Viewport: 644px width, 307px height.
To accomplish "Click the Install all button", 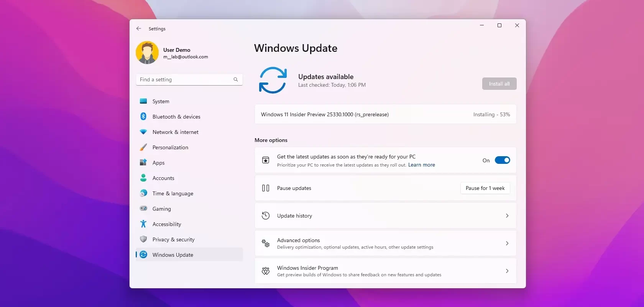I will click(499, 84).
